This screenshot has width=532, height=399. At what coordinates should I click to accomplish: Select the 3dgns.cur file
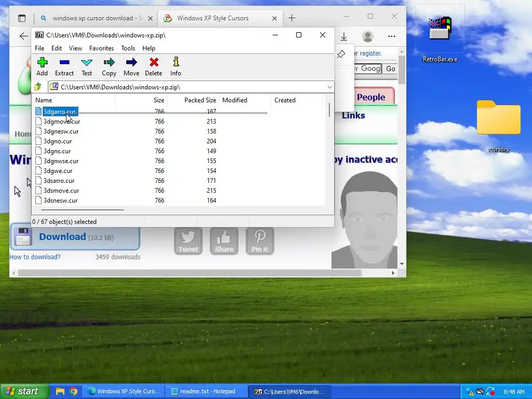coord(57,151)
